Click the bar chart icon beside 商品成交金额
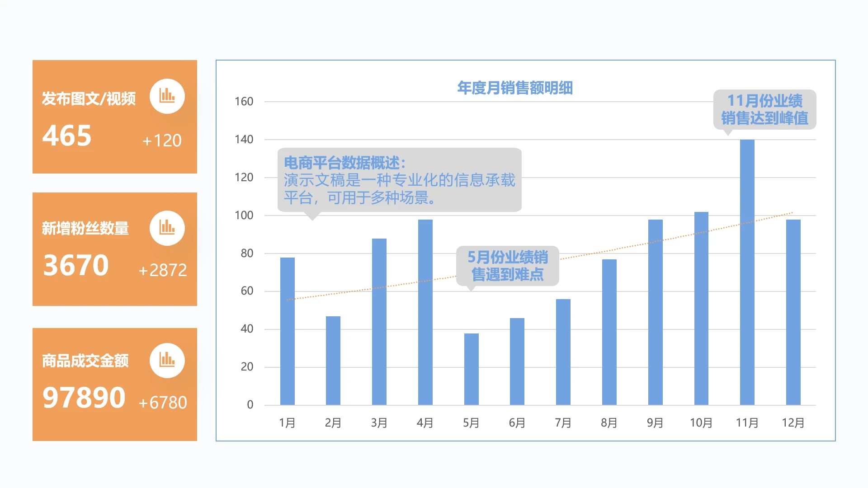Viewport: 868px width, 488px height. [x=167, y=360]
